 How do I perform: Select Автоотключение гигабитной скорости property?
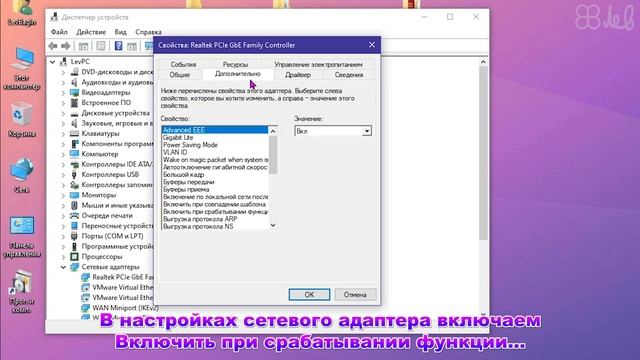[215, 167]
